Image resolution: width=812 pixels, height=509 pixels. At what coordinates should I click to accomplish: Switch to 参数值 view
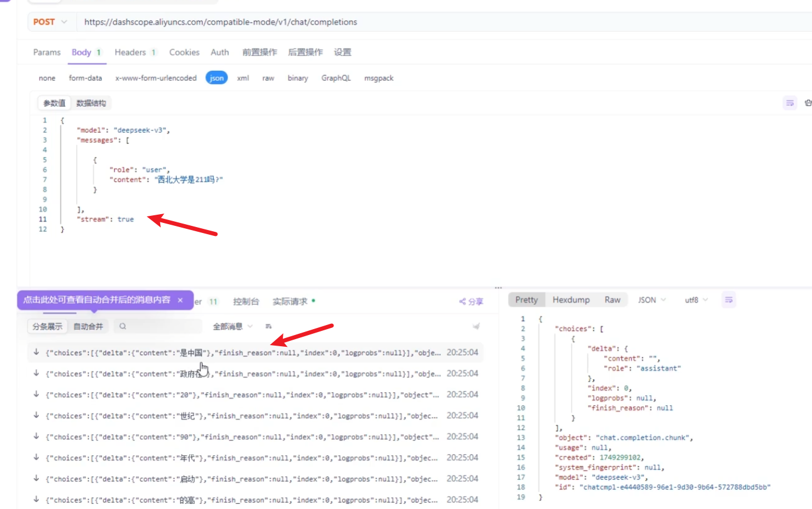tap(54, 103)
